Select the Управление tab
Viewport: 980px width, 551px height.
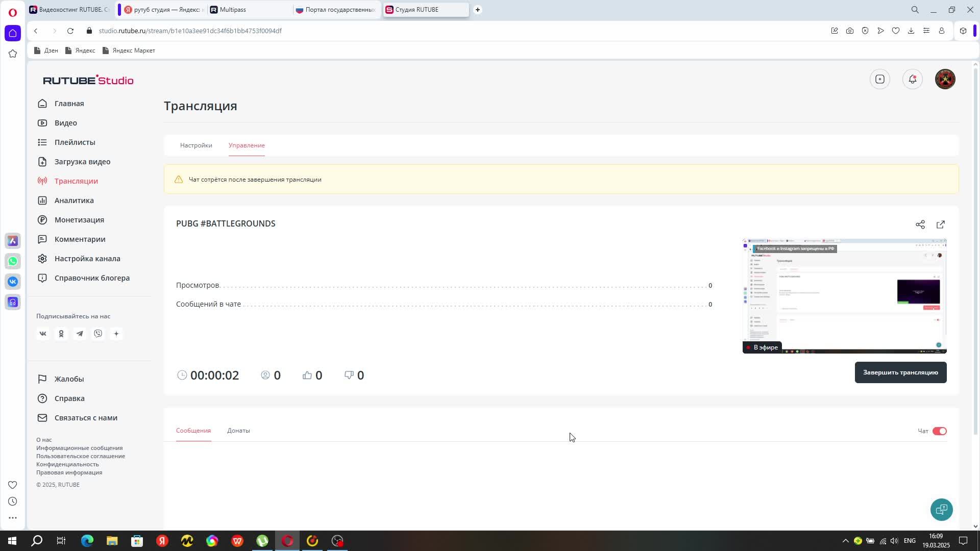[x=247, y=145]
